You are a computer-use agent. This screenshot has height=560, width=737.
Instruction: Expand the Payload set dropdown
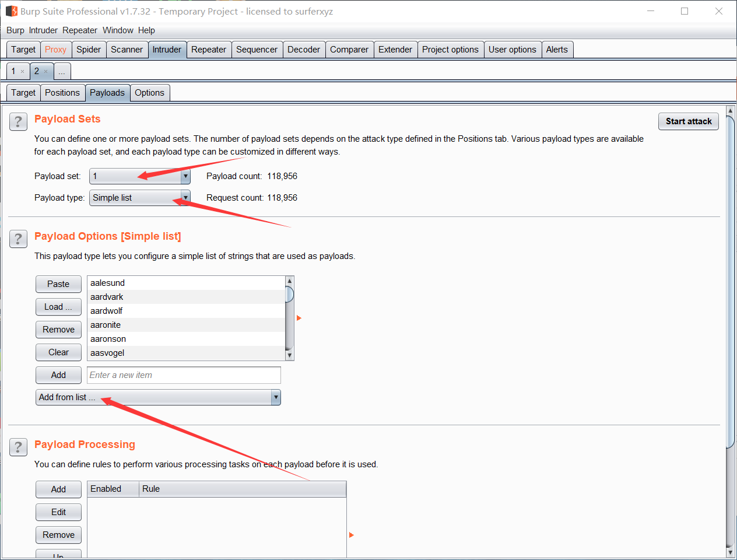pos(185,176)
